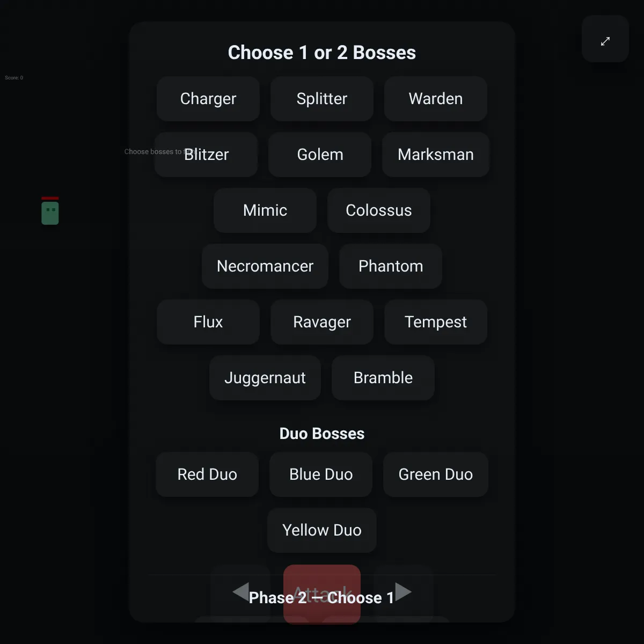This screenshot has height=644, width=644.
Task: Select the Warden boss
Action: pyautogui.click(x=436, y=99)
